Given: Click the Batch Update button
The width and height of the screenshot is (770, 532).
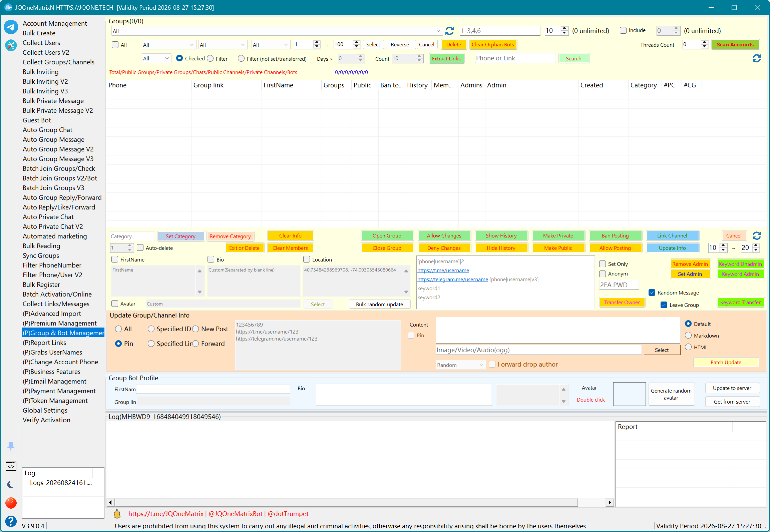Looking at the screenshot, I should click(726, 362).
